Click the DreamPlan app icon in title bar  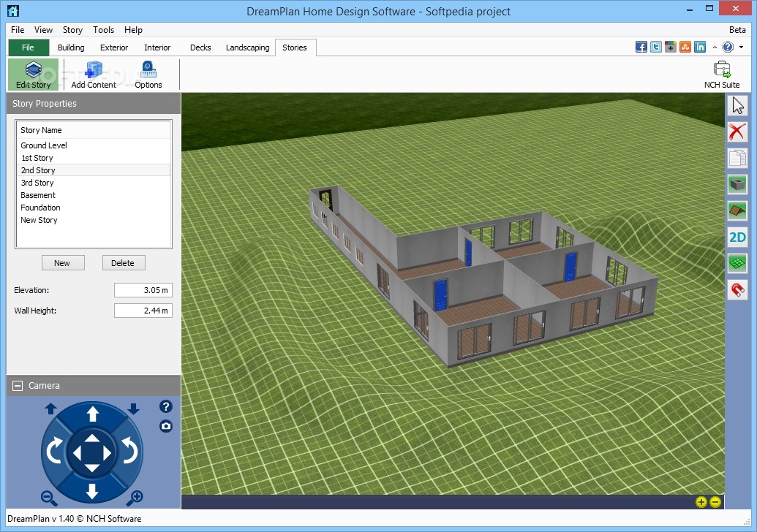[13, 10]
